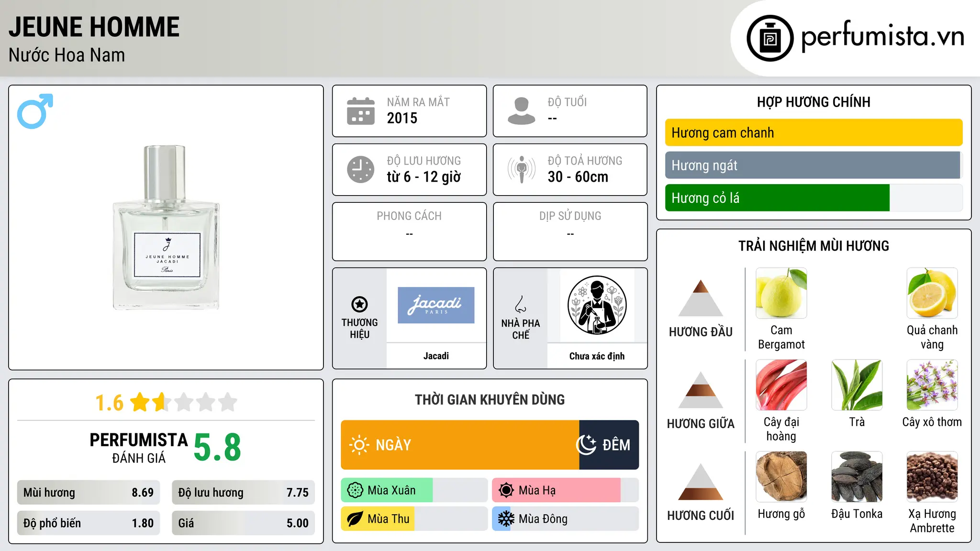Viewport: 980px width, 551px height.
Task: Select the Trà note image
Action: click(x=857, y=385)
